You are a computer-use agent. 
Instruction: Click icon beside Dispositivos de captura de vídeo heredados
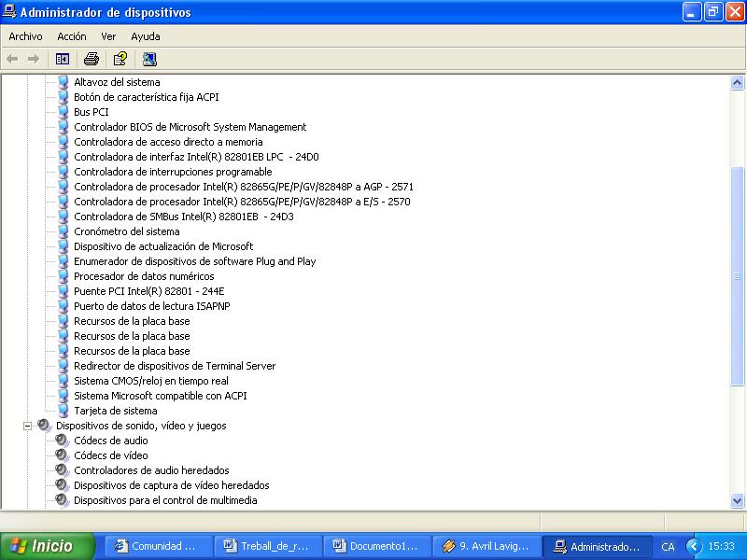click(63, 485)
